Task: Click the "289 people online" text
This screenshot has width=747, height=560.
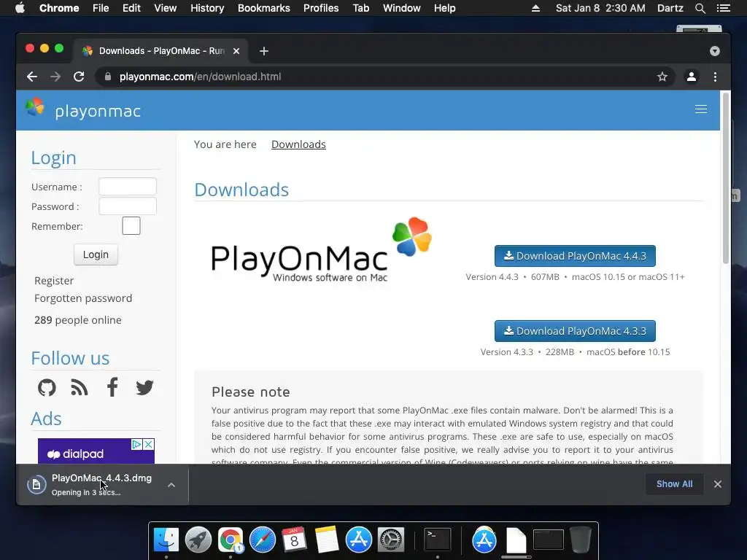Action: click(77, 320)
